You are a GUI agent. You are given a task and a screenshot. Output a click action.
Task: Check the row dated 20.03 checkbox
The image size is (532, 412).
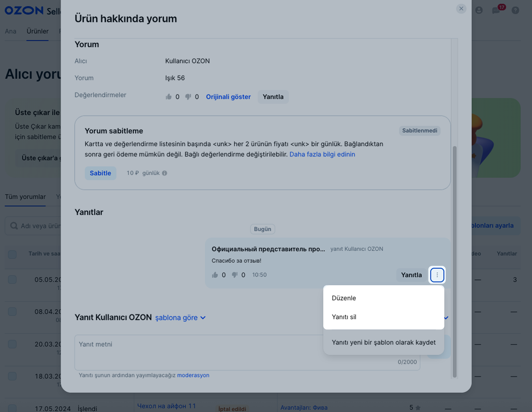[12, 344]
